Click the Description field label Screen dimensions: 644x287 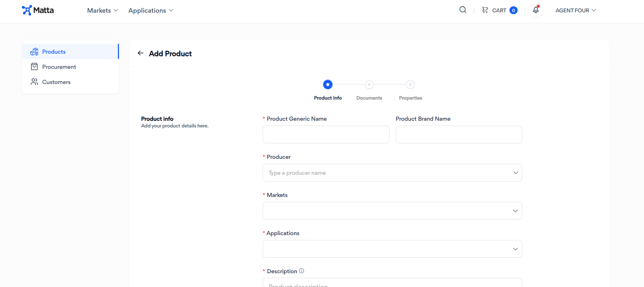282,271
